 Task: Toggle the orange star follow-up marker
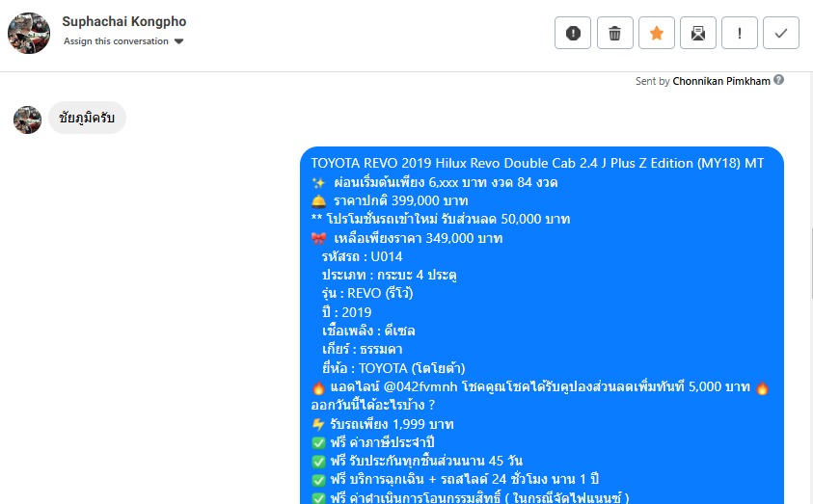pyautogui.click(x=657, y=33)
